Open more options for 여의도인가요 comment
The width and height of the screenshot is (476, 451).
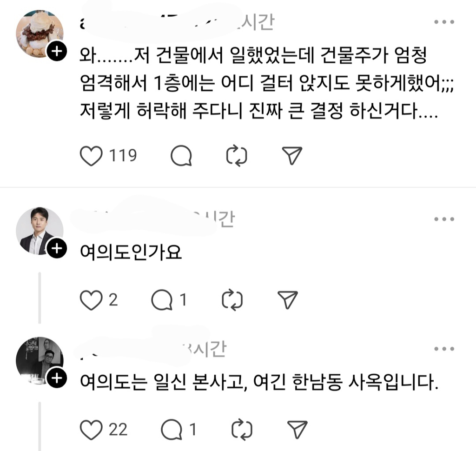click(x=444, y=219)
